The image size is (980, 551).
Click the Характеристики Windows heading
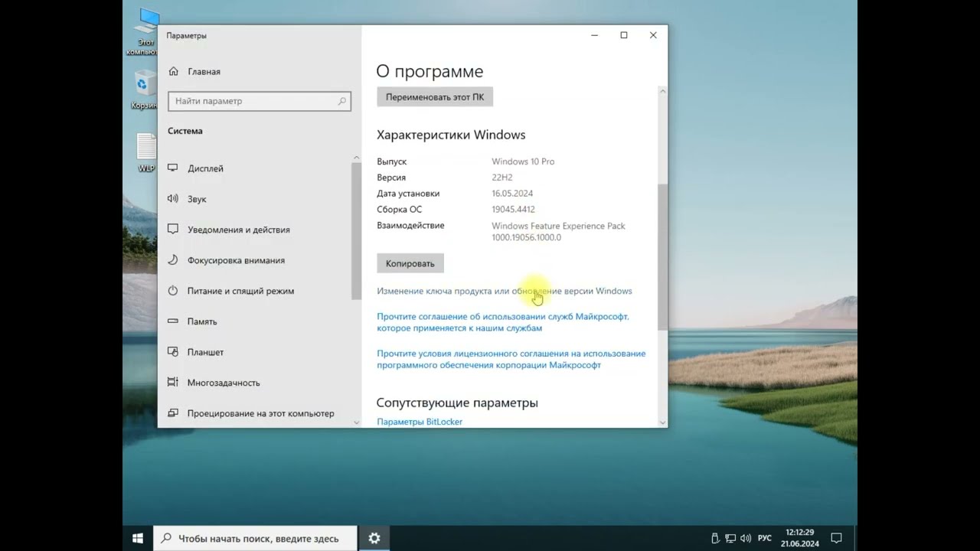click(x=451, y=135)
